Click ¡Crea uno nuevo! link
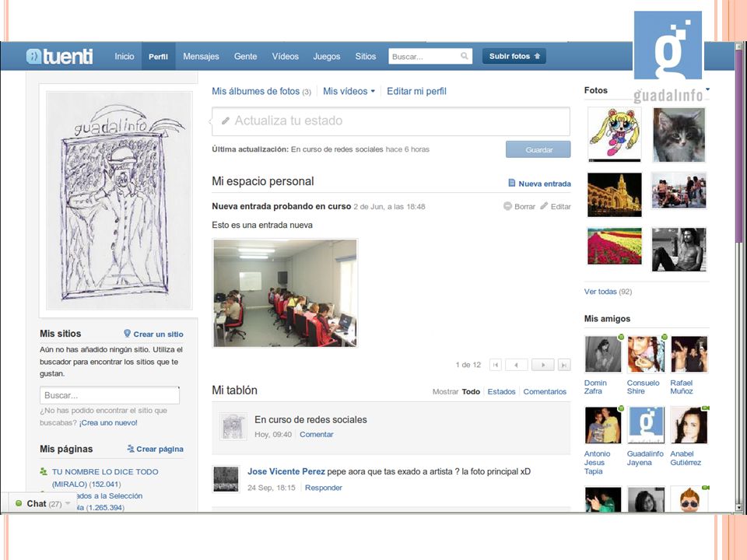This screenshot has width=747, height=560. click(x=108, y=422)
